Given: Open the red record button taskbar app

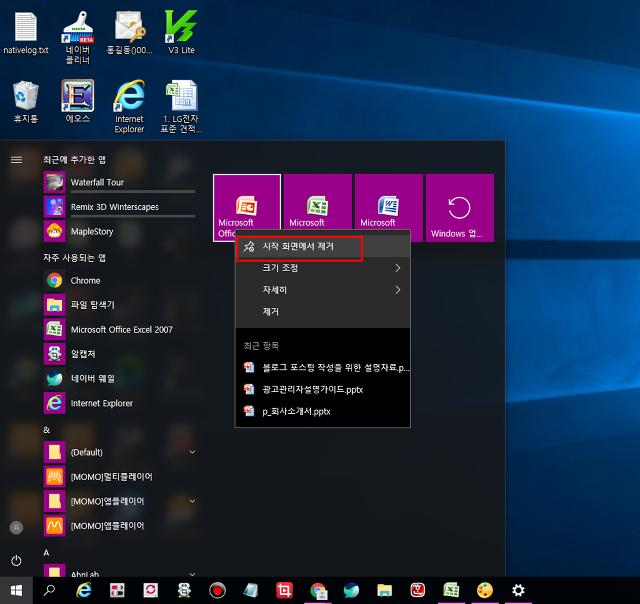Looking at the screenshot, I should (217, 590).
